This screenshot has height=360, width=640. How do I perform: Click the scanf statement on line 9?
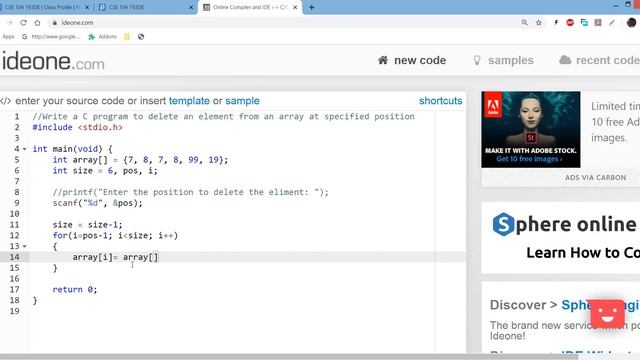point(98,203)
